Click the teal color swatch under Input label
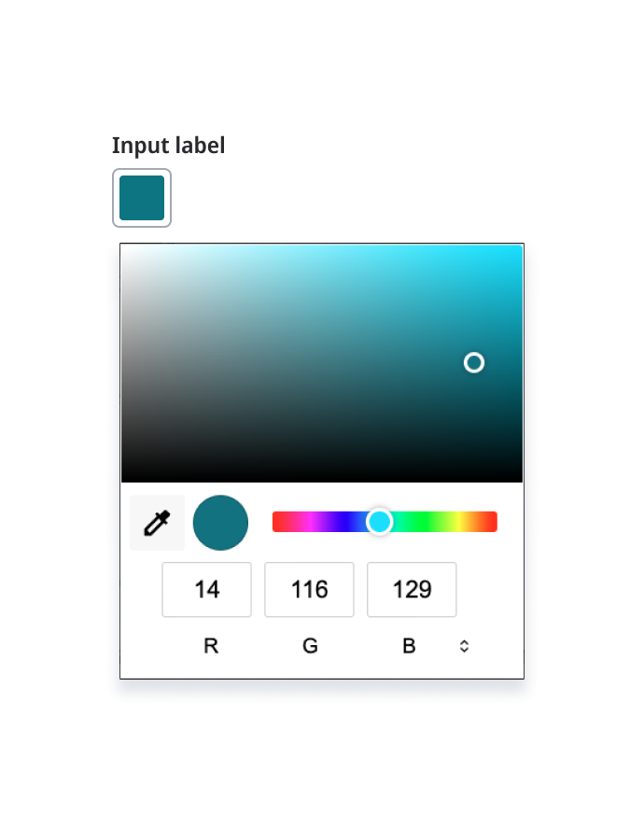This screenshot has height=814, width=644. click(141, 197)
